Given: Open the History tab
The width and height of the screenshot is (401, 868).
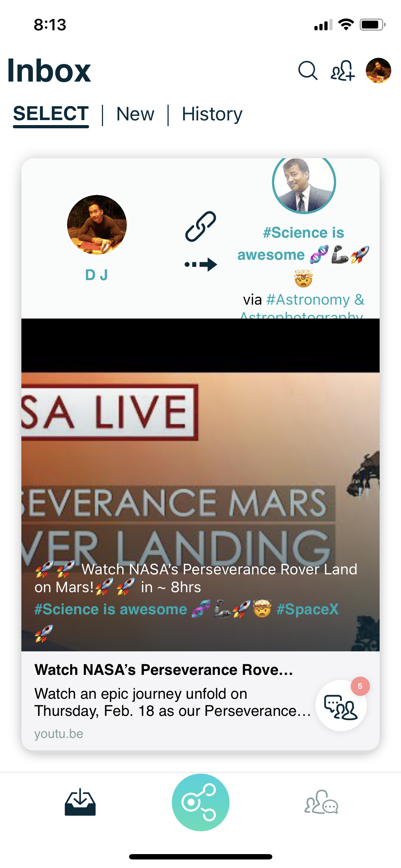Looking at the screenshot, I should (x=212, y=114).
